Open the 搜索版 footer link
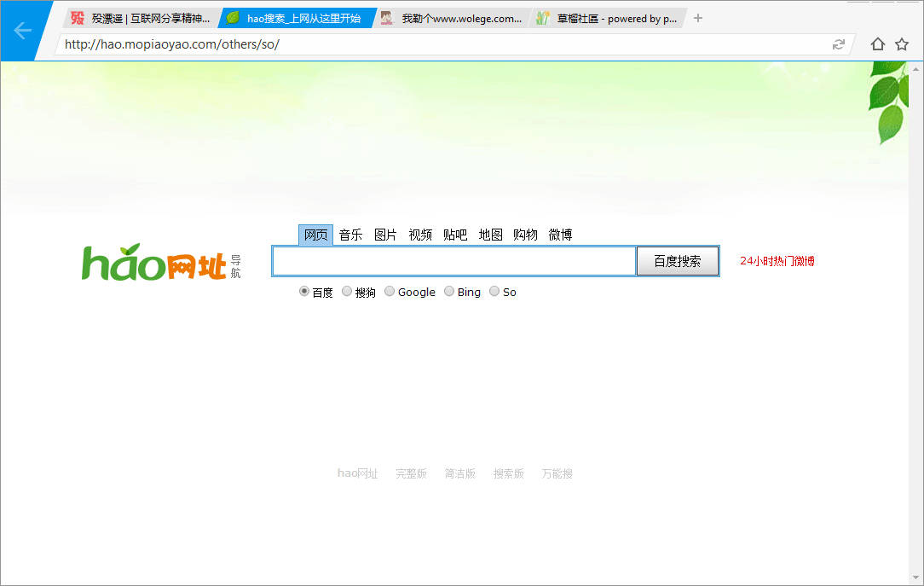The height and width of the screenshot is (586, 924). pyautogui.click(x=509, y=473)
